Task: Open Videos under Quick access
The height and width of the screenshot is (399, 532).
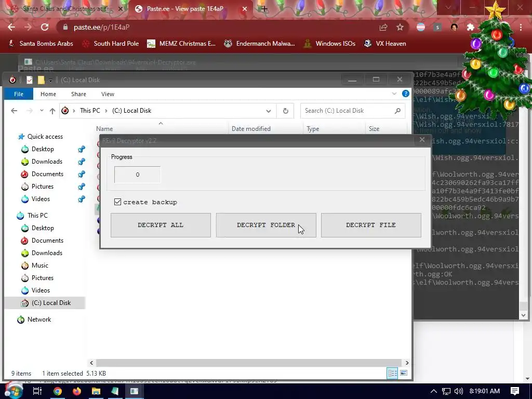Action: tap(41, 199)
